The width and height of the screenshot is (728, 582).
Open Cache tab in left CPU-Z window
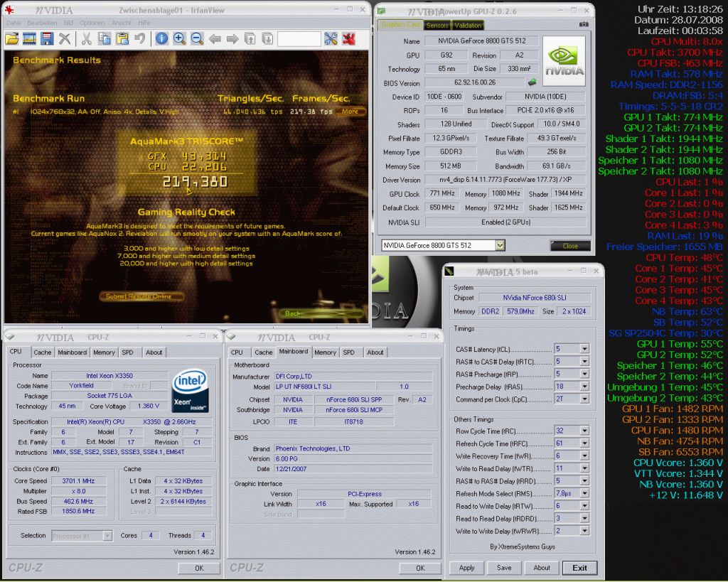click(42, 352)
